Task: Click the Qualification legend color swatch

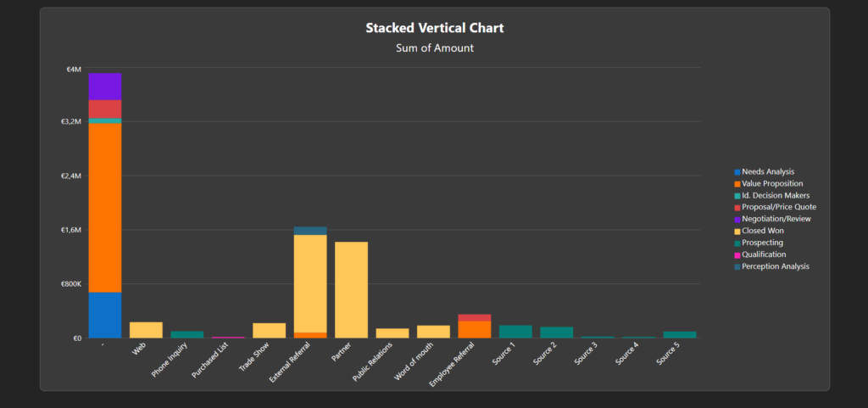Action: [x=737, y=255]
